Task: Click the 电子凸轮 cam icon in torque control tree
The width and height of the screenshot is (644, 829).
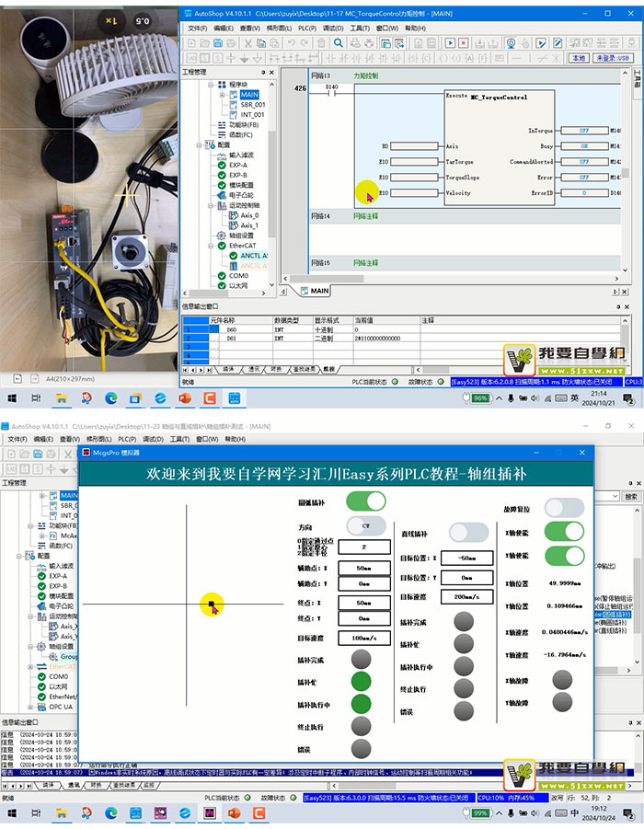Action: point(222,195)
